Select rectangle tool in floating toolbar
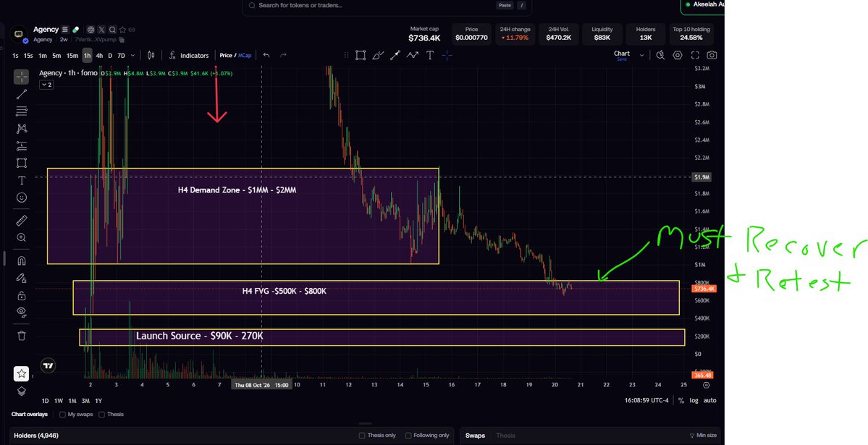Viewport: 868px width, 445px height. pyautogui.click(x=361, y=55)
